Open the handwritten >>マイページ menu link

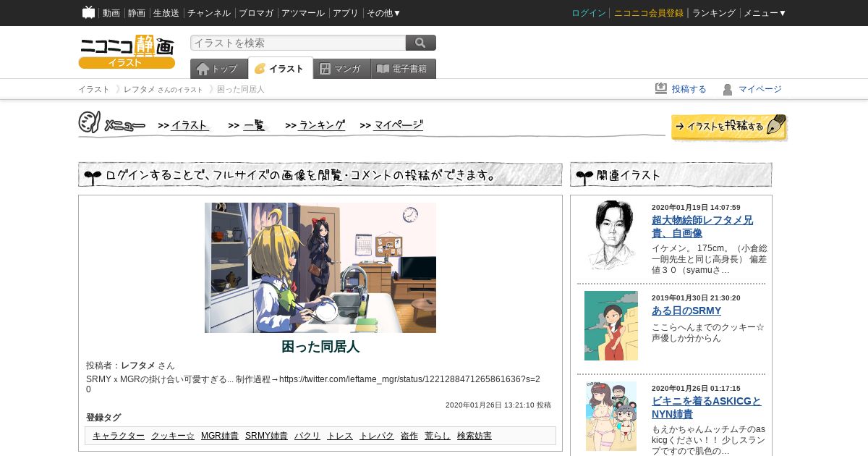391,125
